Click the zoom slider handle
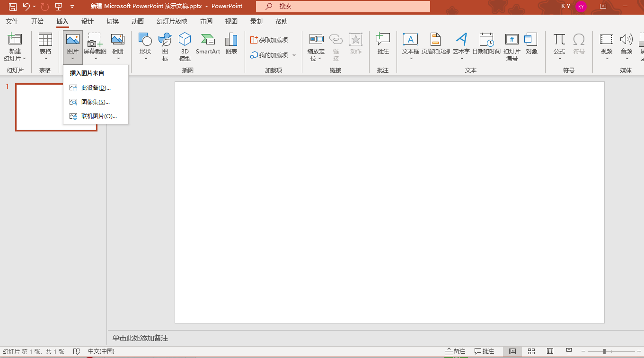This screenshot has width=644, height=358. tap(604, 351)
